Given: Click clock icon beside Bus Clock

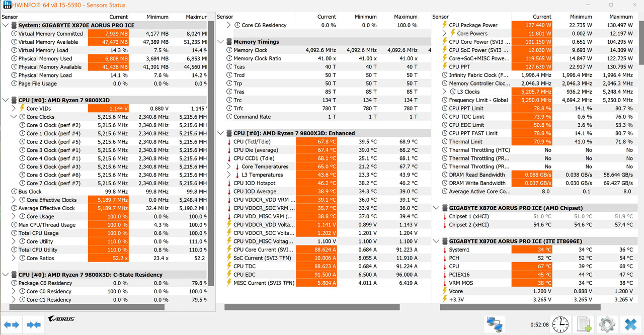Looking at the screenshot, I should (14, 192).
